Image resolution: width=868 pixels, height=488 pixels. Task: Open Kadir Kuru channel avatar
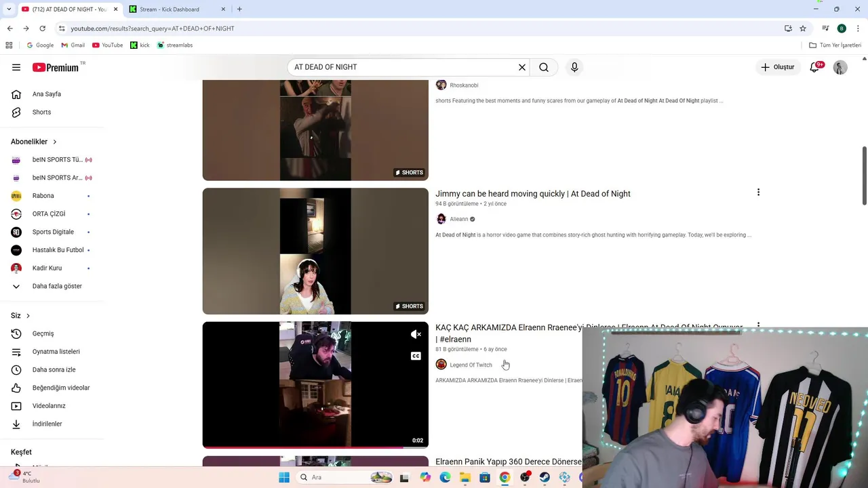click(x=16, y=268)
